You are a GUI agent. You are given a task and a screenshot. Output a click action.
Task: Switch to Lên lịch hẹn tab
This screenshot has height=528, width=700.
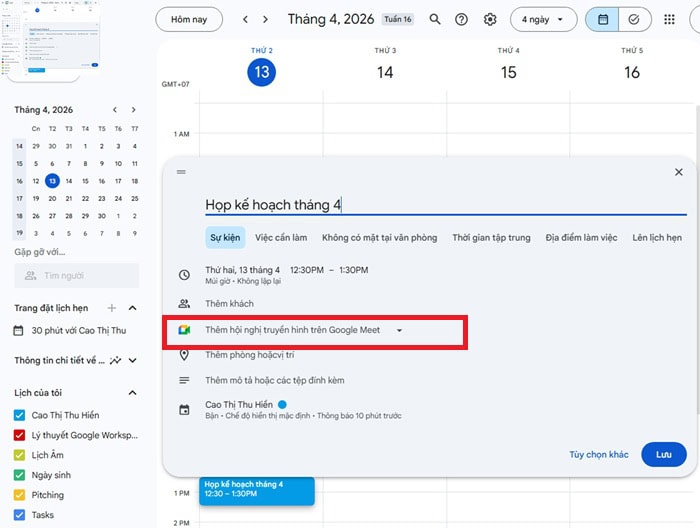pyautogui.click(x=656, y=238)
